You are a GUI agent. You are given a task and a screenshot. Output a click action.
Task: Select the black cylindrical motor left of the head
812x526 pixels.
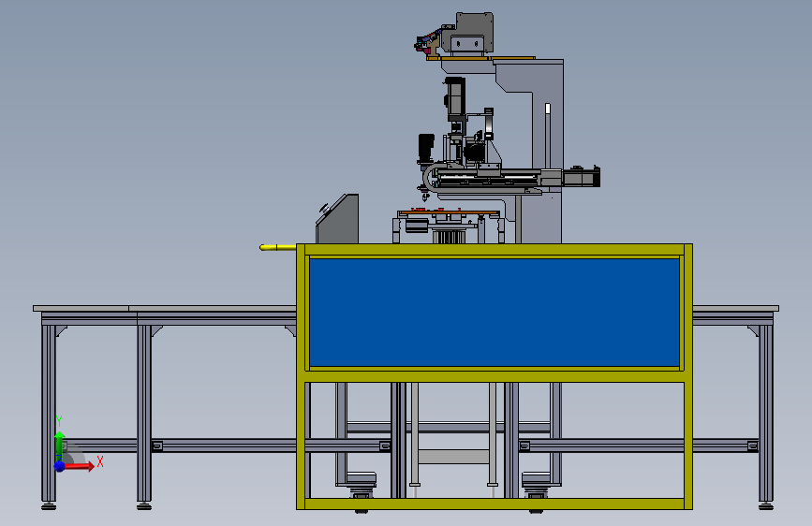click(x=426, y=149)
